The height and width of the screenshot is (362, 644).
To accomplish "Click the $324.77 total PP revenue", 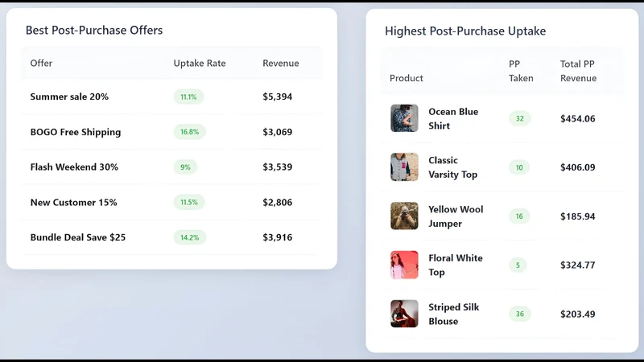I will 577,265.
